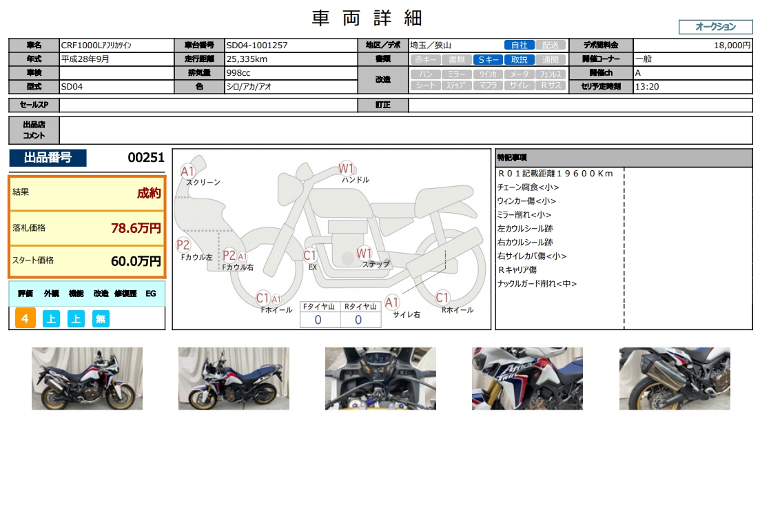Toggle the シート modification tag
The width and height of the screenshot is (760, 532).
pyautogui.click(x=426, y=85)
